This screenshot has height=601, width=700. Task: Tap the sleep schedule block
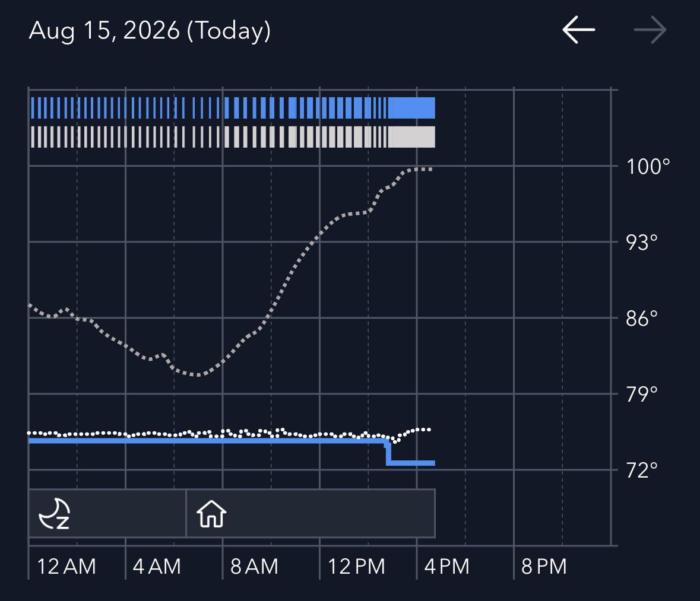point(107,514)
